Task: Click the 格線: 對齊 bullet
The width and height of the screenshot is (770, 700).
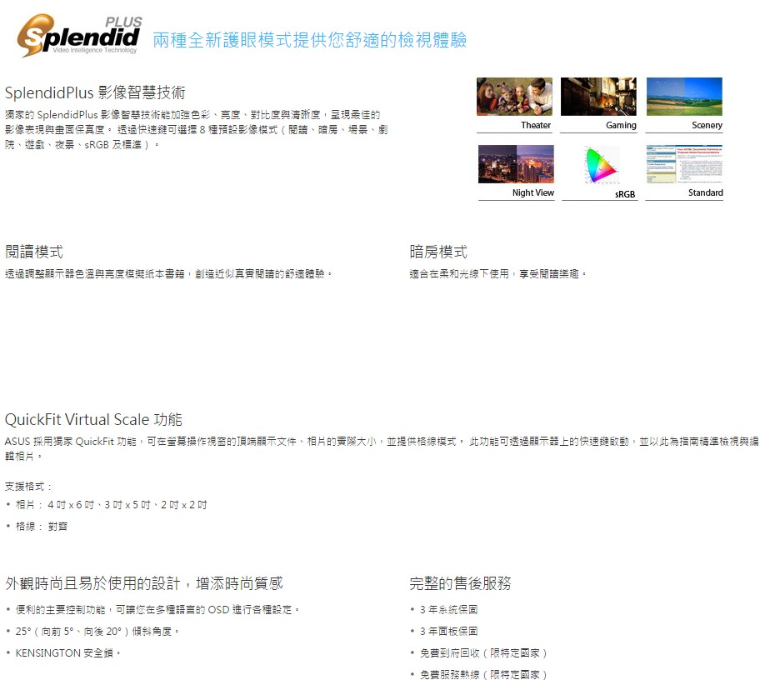Action: pos(42,527)
